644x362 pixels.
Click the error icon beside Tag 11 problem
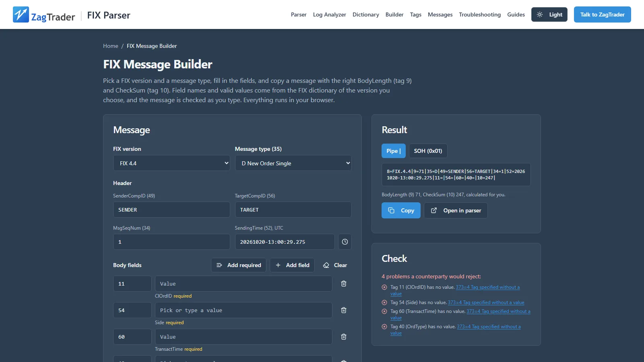pyautogui.click(x=384, y=287)
